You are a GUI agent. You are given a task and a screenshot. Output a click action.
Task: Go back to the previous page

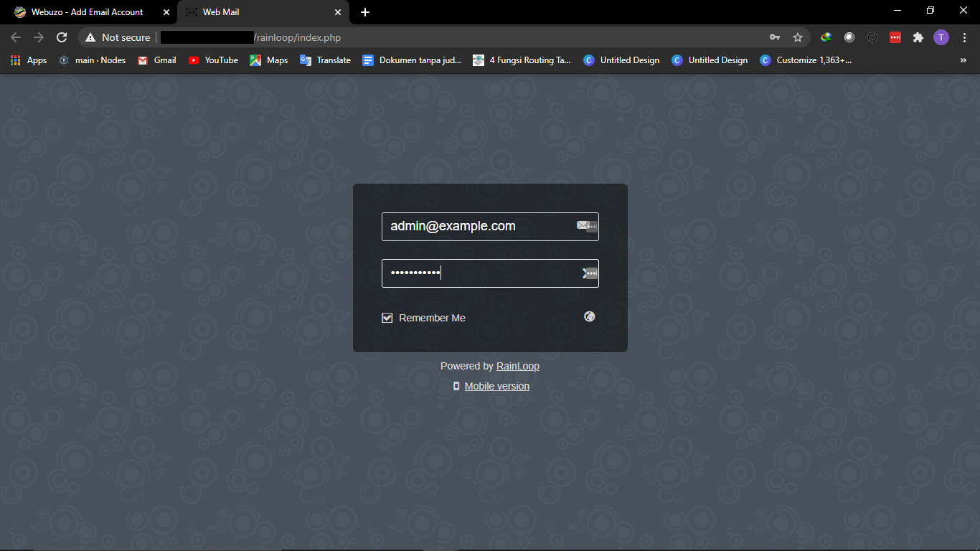pos(16,37)
